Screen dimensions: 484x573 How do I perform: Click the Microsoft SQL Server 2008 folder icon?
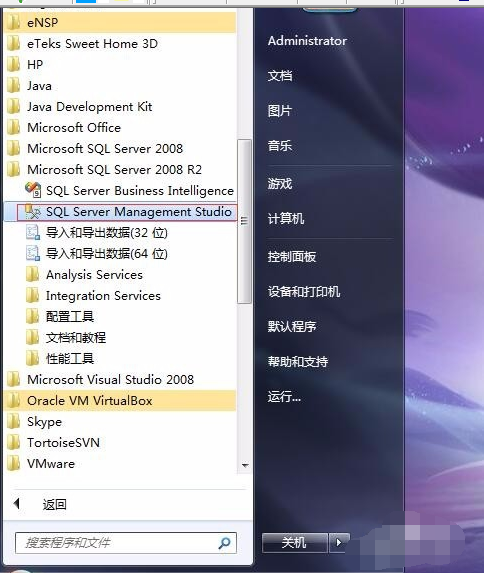point(14,148)
